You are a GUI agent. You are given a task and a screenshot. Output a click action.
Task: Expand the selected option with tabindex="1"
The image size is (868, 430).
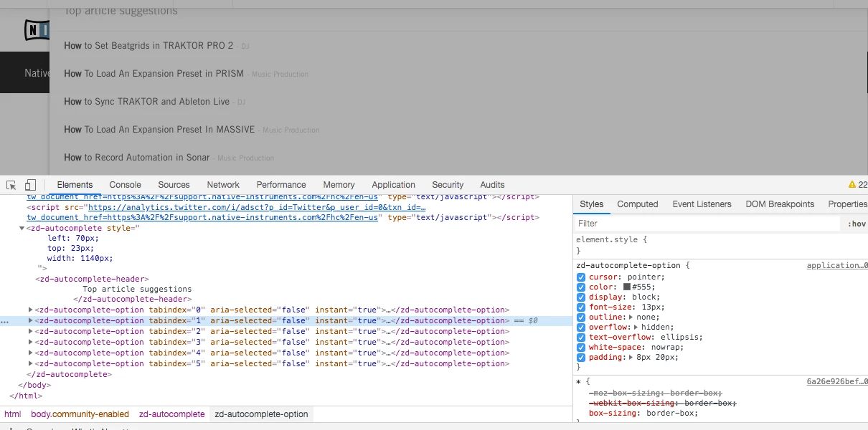[30, 320]
